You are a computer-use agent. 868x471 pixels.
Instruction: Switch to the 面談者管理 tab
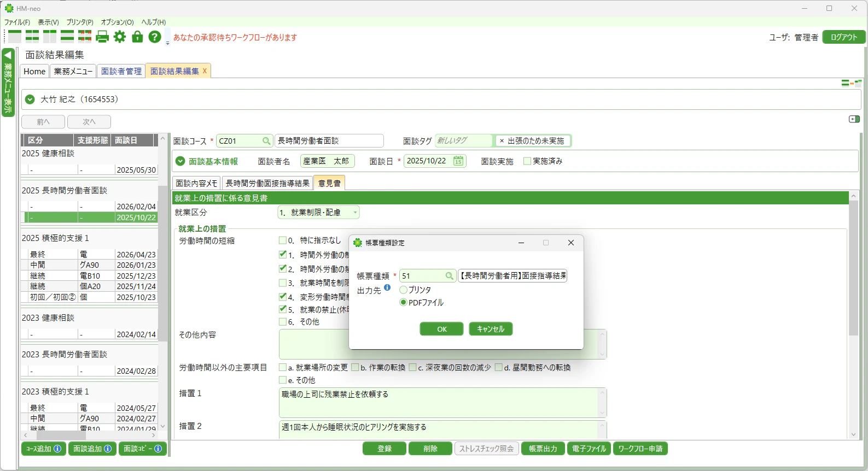click(x=121, y=72)
